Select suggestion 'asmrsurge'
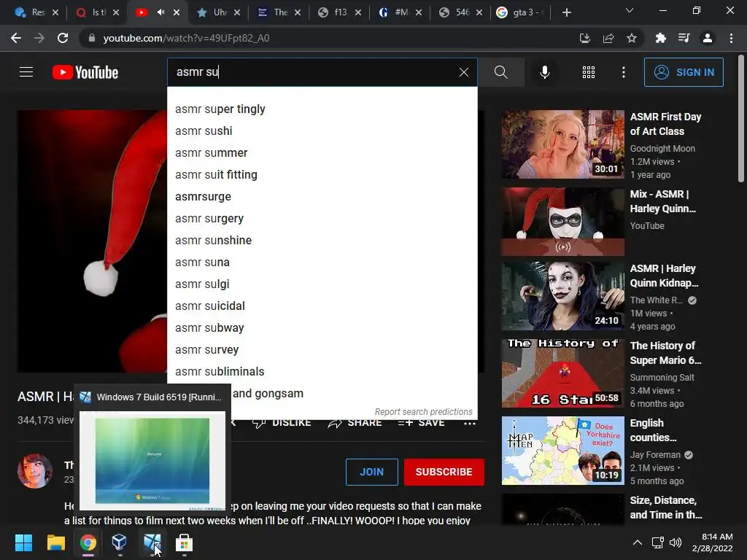Viewport: 747px width, 560px height. (x=322, y=197)
